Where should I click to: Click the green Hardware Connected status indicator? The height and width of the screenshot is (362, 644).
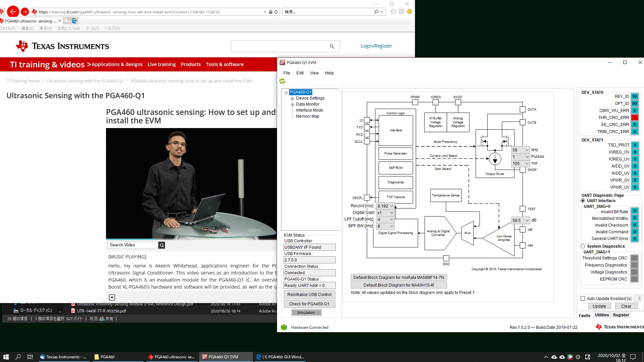pyautogui.click(x=284, y=327)
